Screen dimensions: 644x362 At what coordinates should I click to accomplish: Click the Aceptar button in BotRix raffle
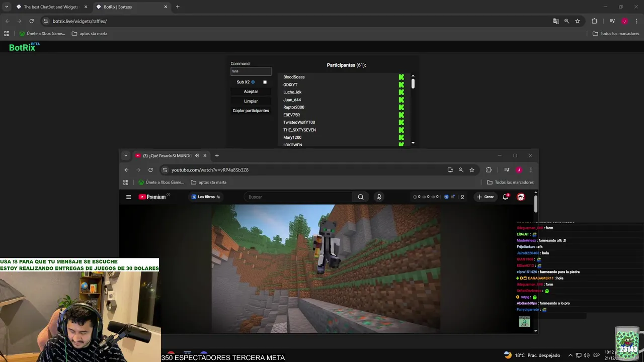point(251,92)
